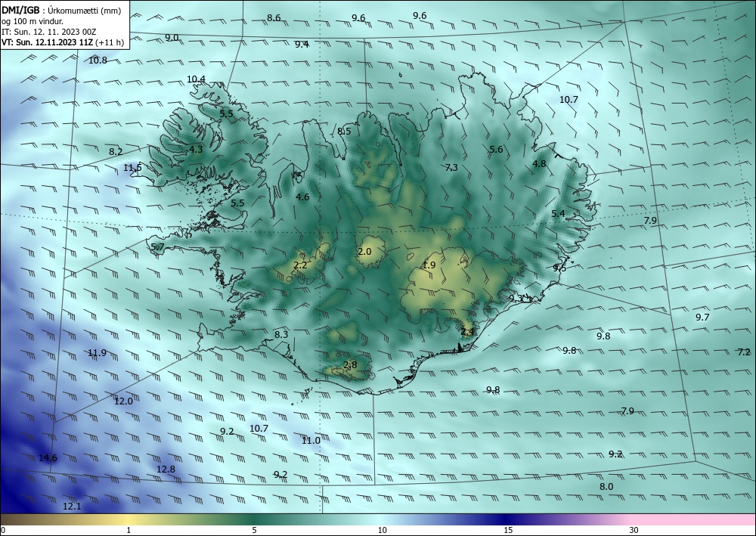Select the 'IT: Sun. 12. 11. 2023 00Z' line

48,32
